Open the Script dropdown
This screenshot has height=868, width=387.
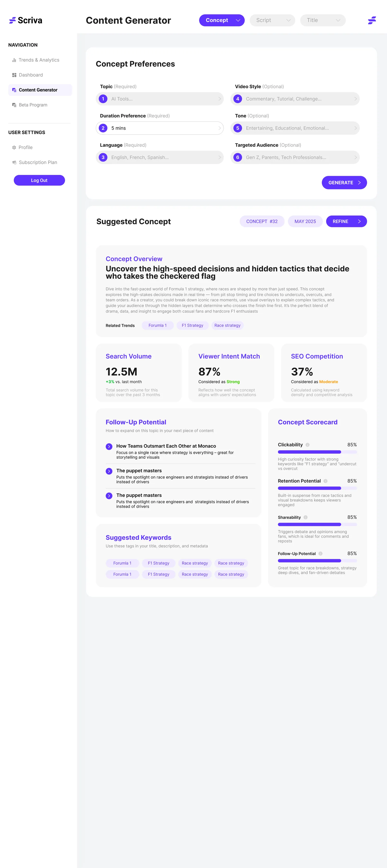[x=272, y=20]
